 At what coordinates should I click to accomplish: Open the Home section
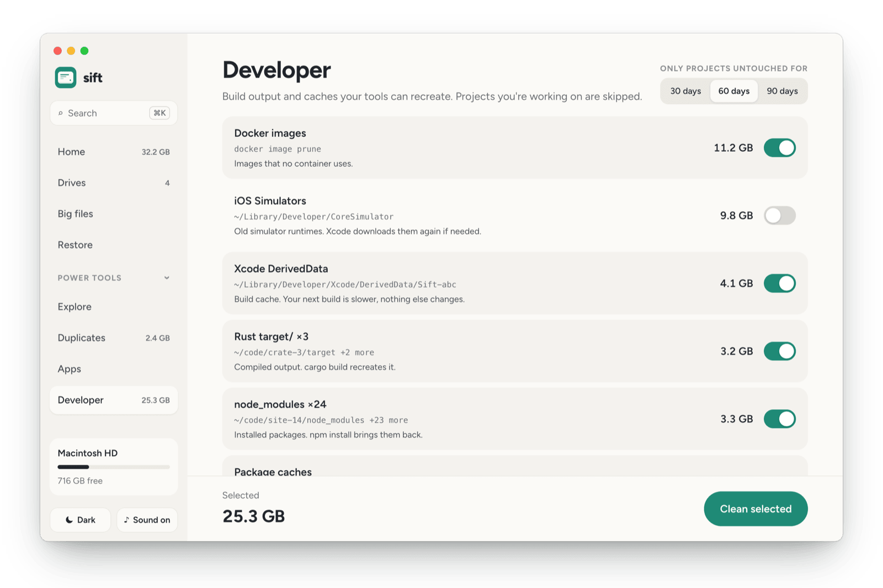point(114,152)
